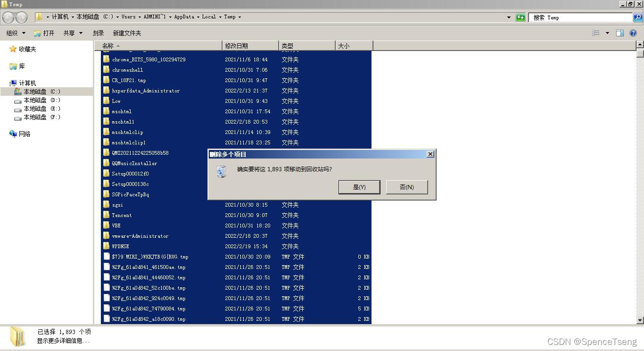
Task: Click the Back navigation arrow
Action: click(8, 17)
